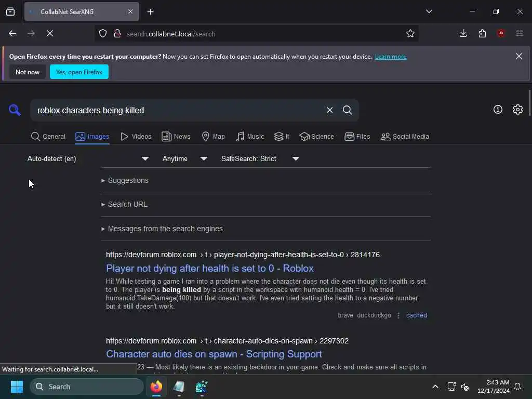Submit search with magnifier button
Screen dimensions: 532x399
tap(348, 110)
